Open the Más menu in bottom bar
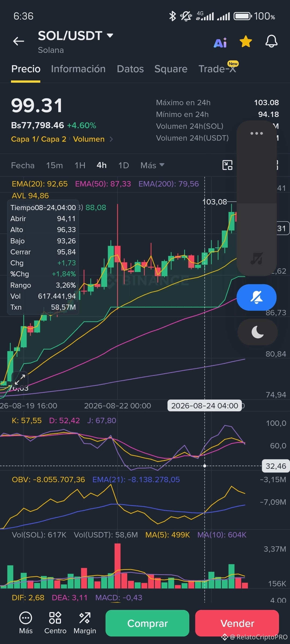This screenshot has height=644, width=290. 26,623
